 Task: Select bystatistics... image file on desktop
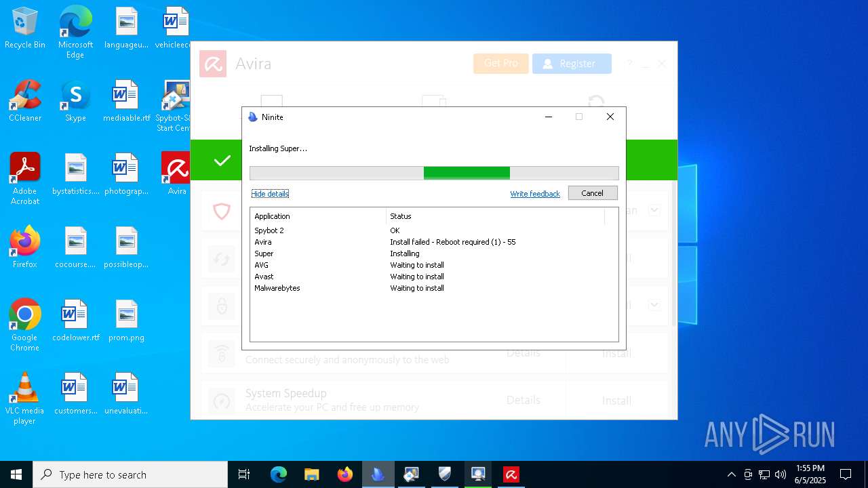(75, 175)
